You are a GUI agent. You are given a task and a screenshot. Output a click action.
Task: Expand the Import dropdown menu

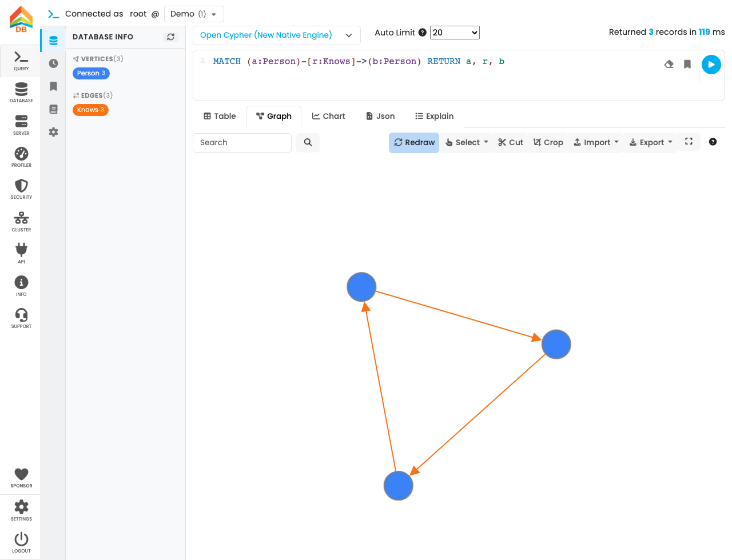point(596,142)
